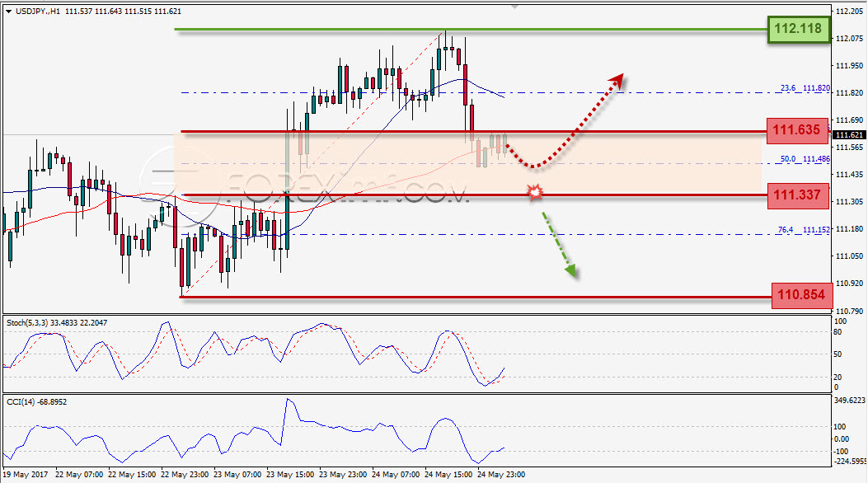This screenshot has height=483, width=868.
Task: Click the red 110.854 level label
Action: tap(801, 295)
